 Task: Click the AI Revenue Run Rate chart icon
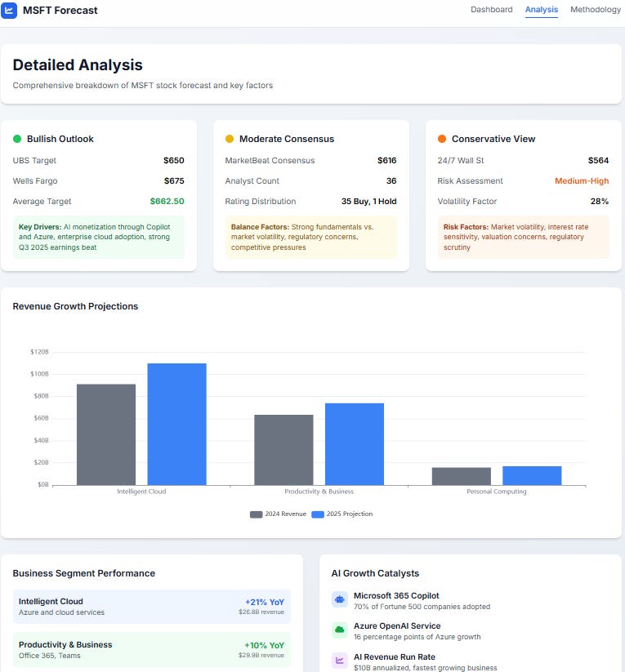click(x=340, y=661)
